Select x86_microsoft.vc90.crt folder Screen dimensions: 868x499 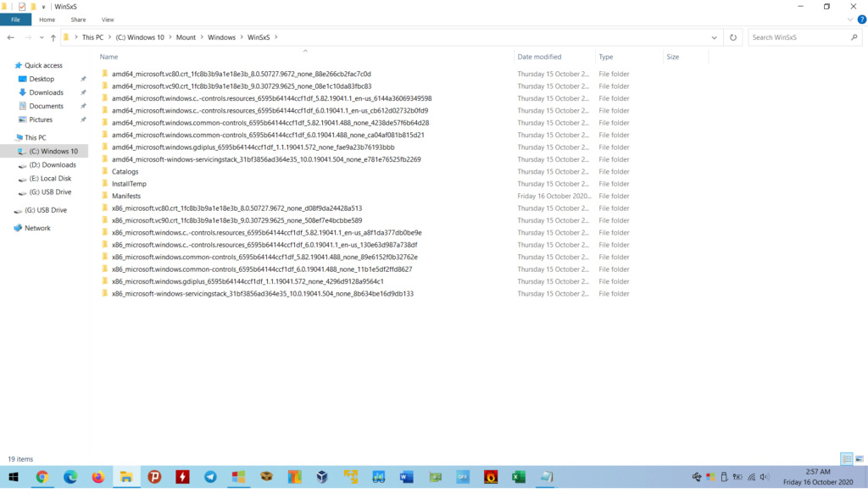(x=237, y=220)
